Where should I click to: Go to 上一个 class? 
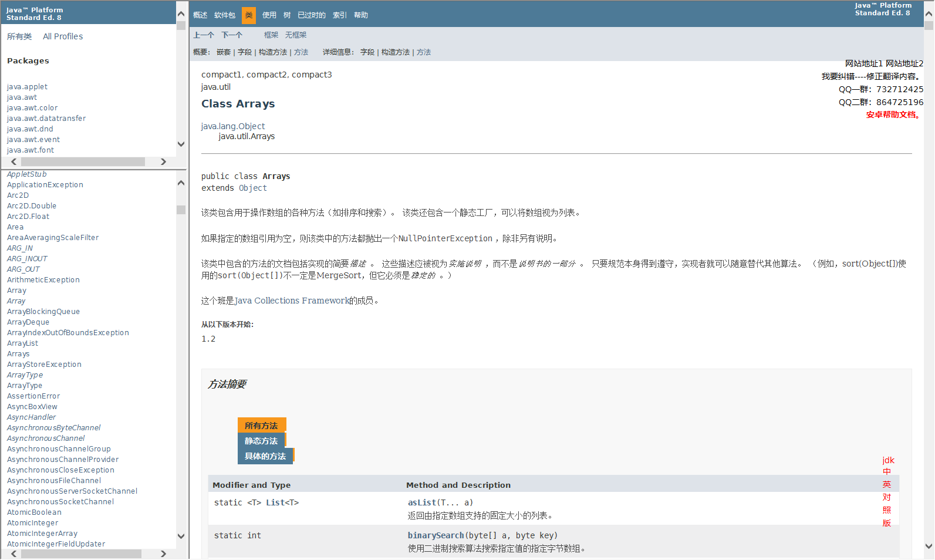click(204, 35)
